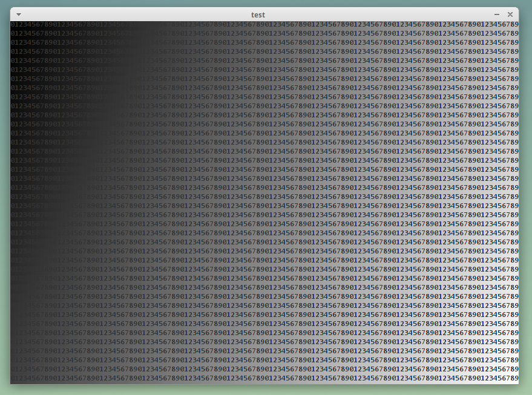Open the window menu arrow in title bar
The width and height of the screenshot is (532, 395).
coord(19,15)
